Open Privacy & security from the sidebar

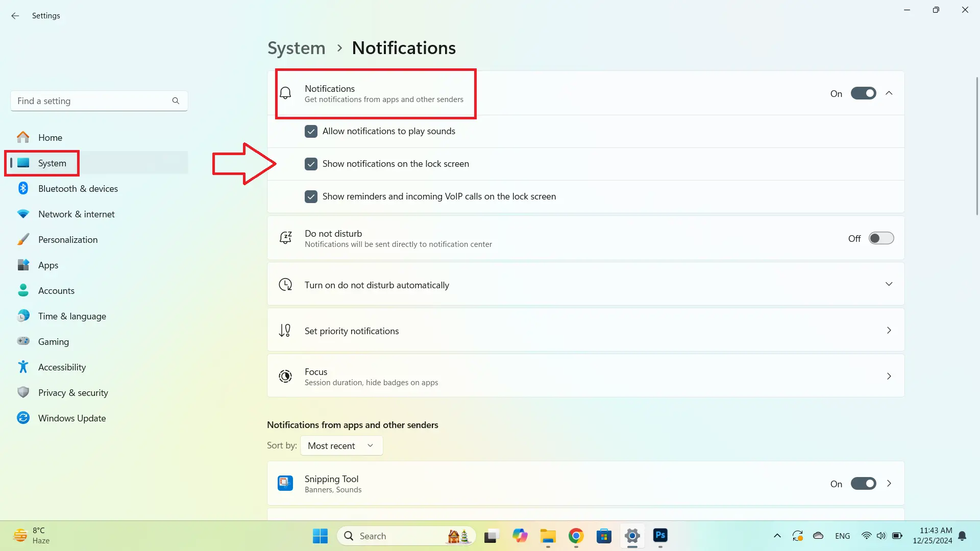[x=72, y=392]
